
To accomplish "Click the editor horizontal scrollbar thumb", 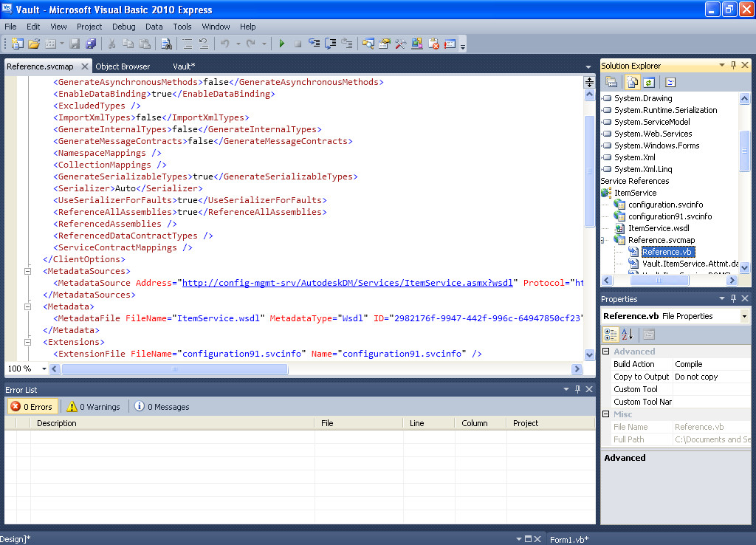I will click(175, 369).
